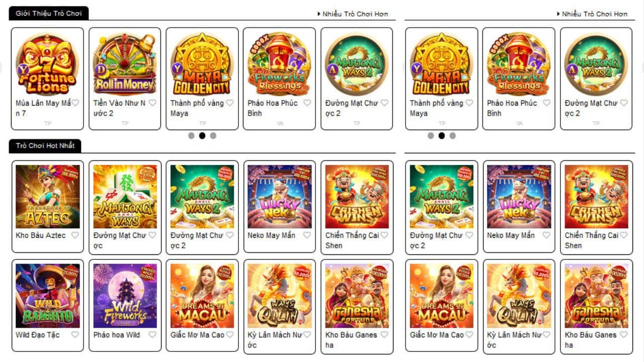This screenshot has width=644, height=362.
Task: Mark Wild Đạo Tặc as favorite
Action: click(x=75, y=335)
